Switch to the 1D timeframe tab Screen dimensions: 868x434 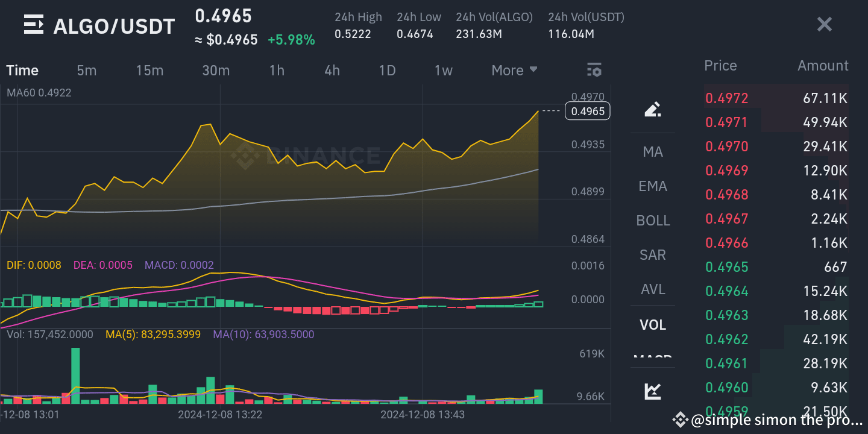tap(388, 70)
